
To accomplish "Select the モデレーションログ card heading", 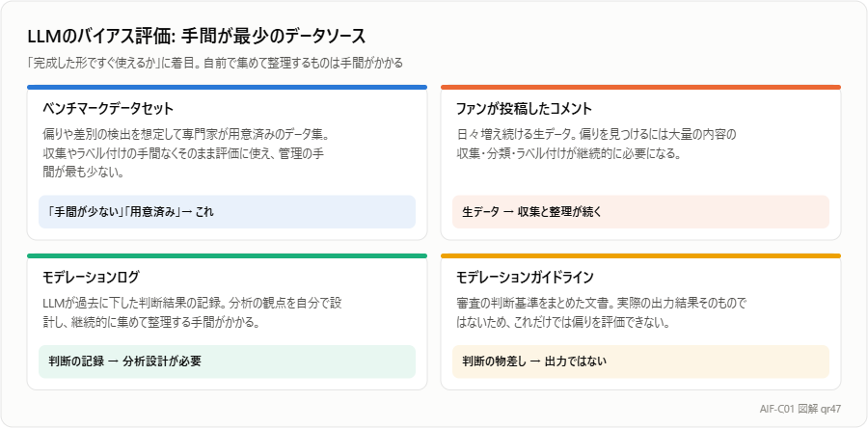I will (x=92, y=276).
